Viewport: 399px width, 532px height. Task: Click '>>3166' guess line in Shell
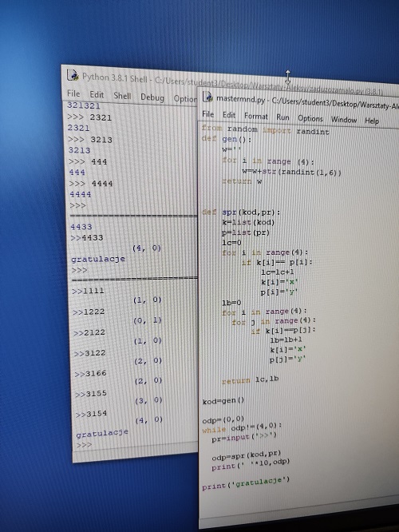[x=90, y=373]
